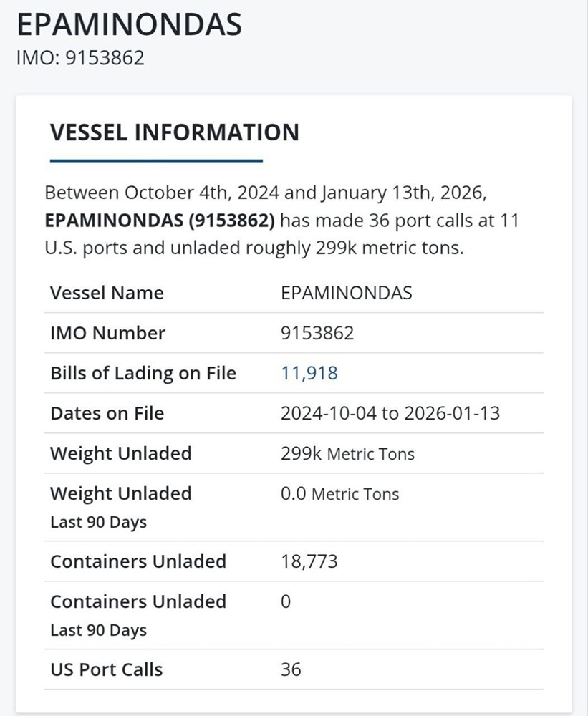Click bold EPAMINONDAS (9153862) in summary paragraph
Image resolution: width=588 pixels, height=716 pixels.
[160, 221]
